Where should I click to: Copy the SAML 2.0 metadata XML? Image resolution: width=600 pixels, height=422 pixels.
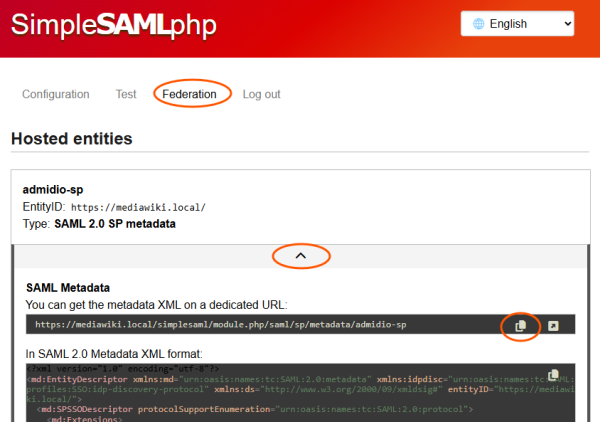coord(553,375)
